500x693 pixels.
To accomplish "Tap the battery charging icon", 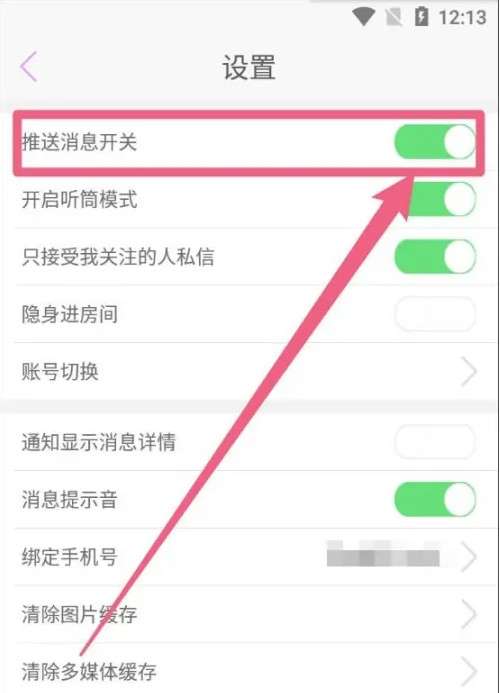I will (x=421, y=17).
